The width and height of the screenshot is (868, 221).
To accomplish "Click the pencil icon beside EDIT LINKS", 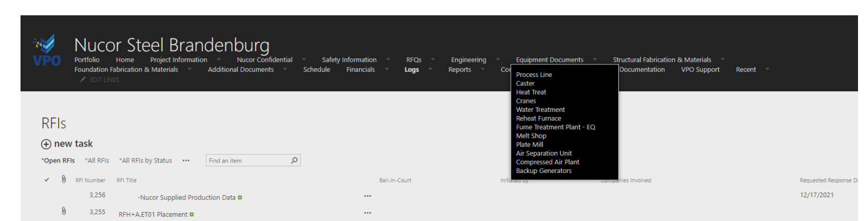I will pos(83,80).
